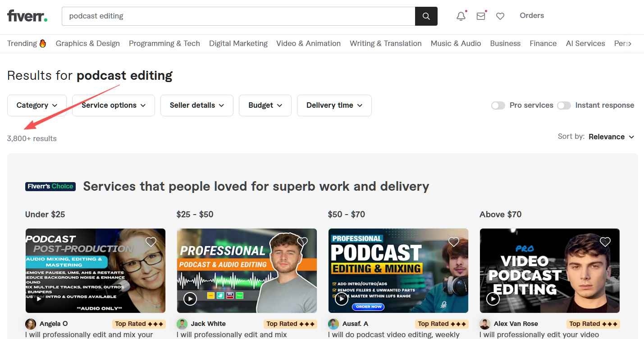The width and height of the screenshot is (644, 339).
Task: Open seller name Jack White
Action: 208,324
